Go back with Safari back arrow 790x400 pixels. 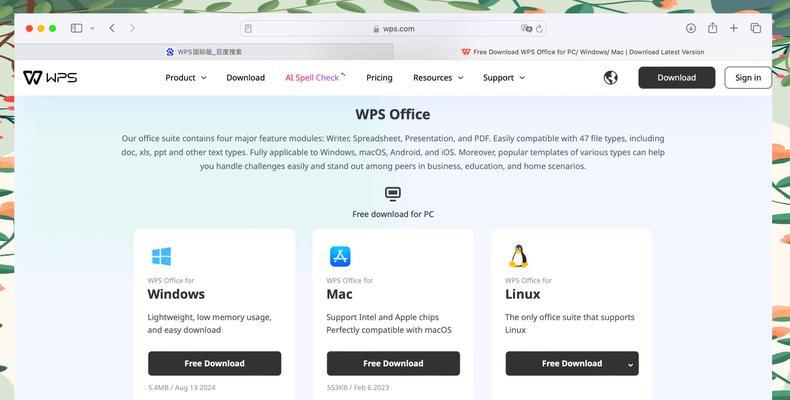point(112,28)
